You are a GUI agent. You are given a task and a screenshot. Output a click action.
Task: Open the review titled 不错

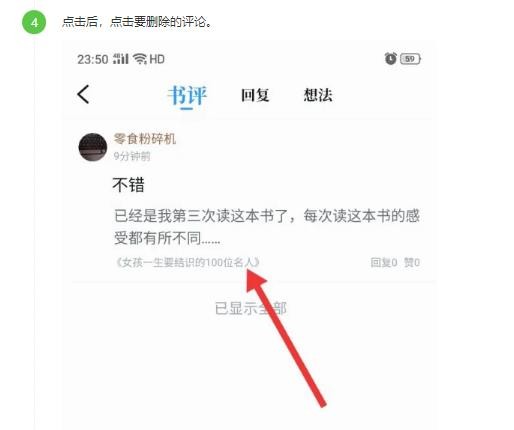point(128,184)
